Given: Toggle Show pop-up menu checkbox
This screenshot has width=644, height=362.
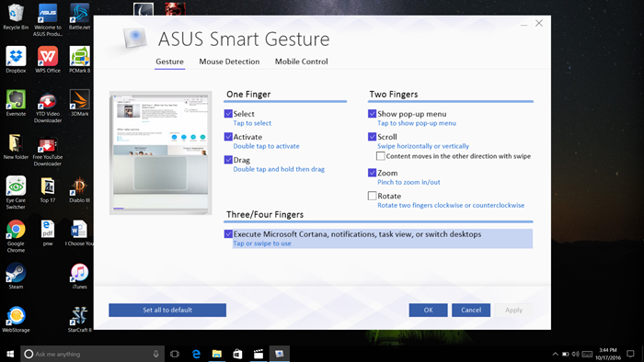Looking at the screenshot, I should [x=372, y=114].
